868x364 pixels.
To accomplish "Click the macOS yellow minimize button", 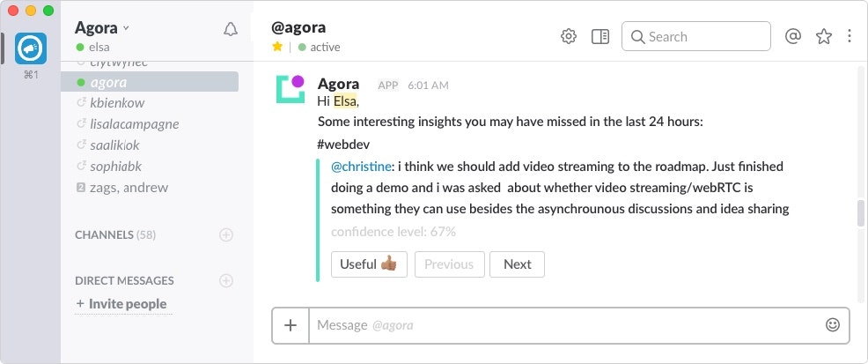I will tap(31, 10).
